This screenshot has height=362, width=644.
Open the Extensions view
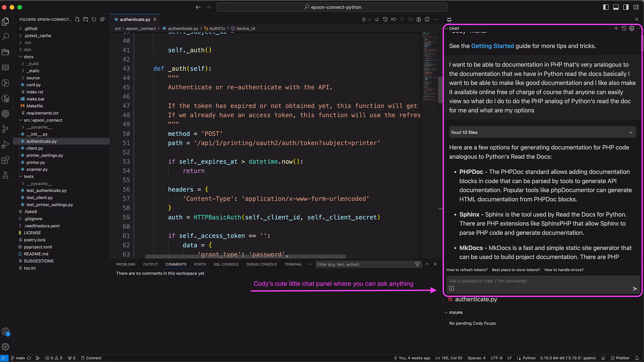(x=5, y=160)
